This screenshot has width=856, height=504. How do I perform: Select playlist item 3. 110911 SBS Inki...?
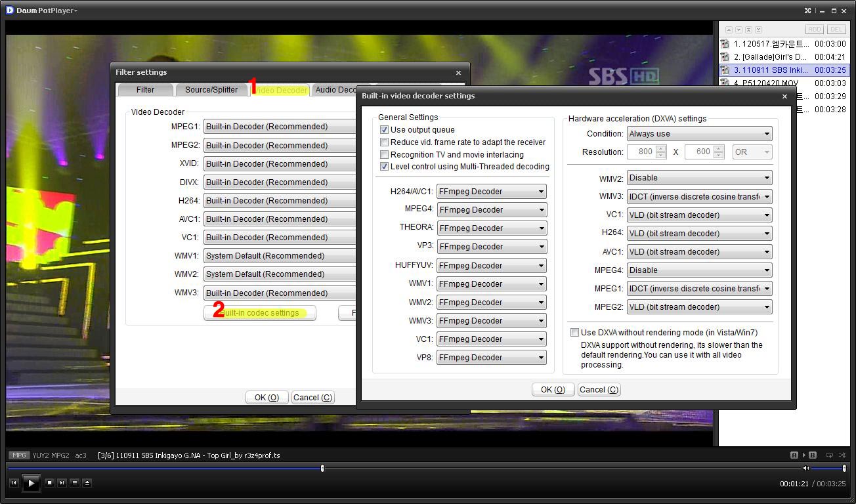783,70
